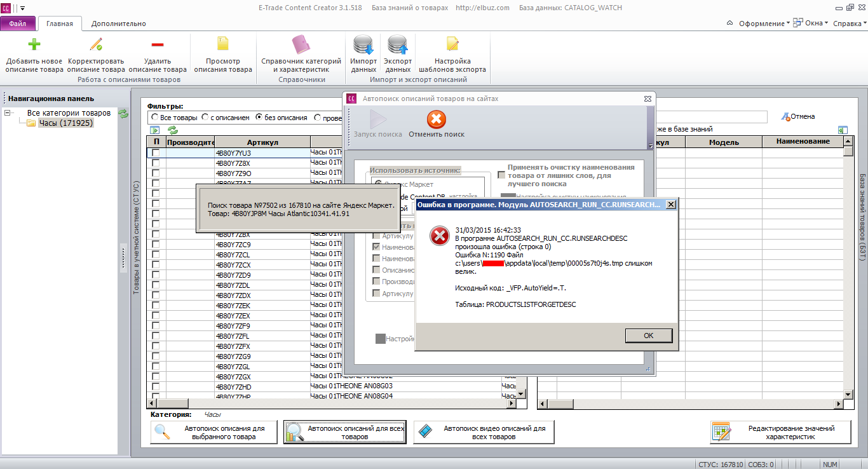The height and width of the screenshot is (469, 868).
Task: Open the category and characteristics reference book icon
Action: pos(301,44)
